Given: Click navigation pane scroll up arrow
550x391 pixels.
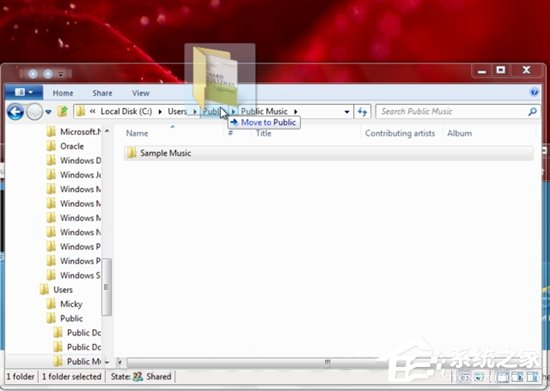Looking at the screenshot, I should coord(107,131).
